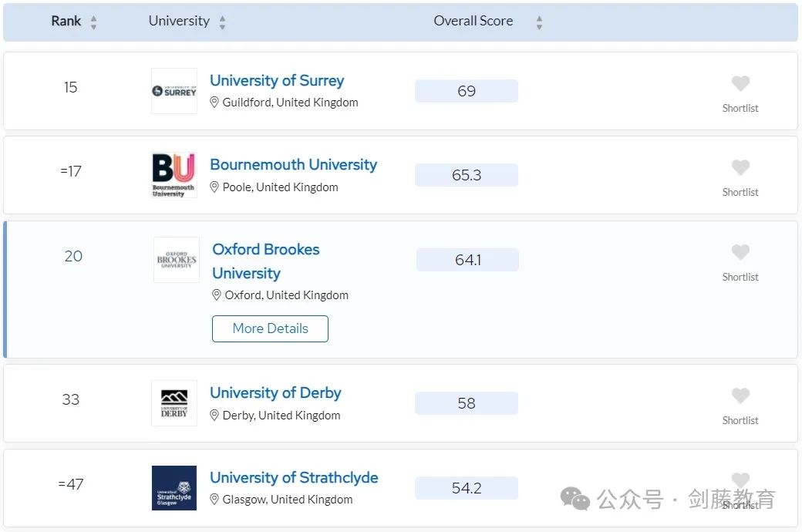This screenshot has width=802, height=532.
Task: Click location pin beside Guildford
Action: click(x=214, y=103)
